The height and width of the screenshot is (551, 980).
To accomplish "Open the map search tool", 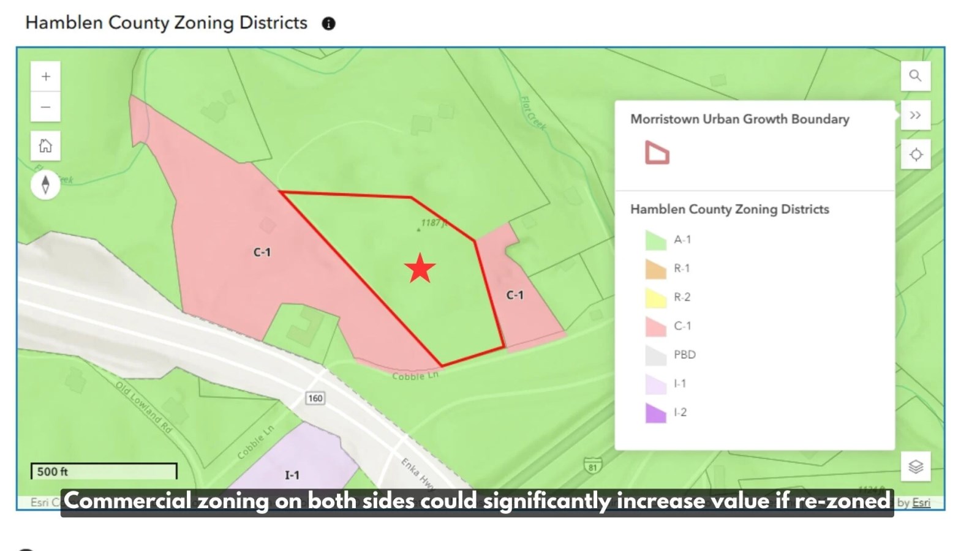I will (915, 76).
